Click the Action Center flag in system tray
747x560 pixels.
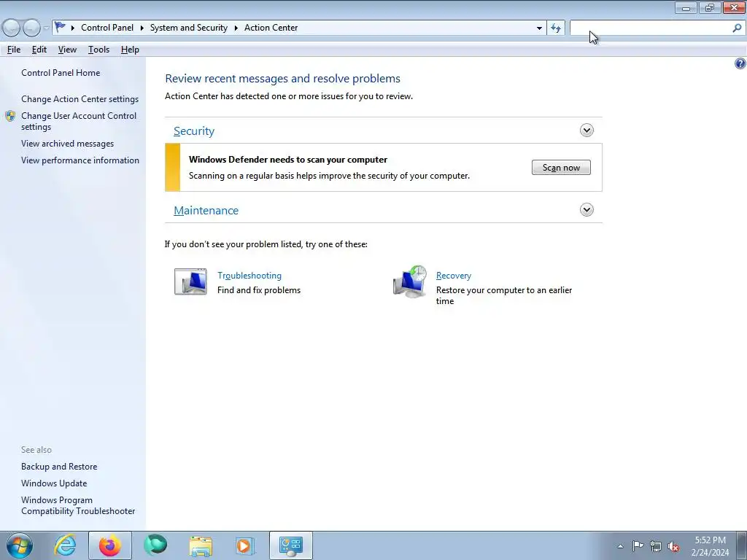click(x=638, y=546)
